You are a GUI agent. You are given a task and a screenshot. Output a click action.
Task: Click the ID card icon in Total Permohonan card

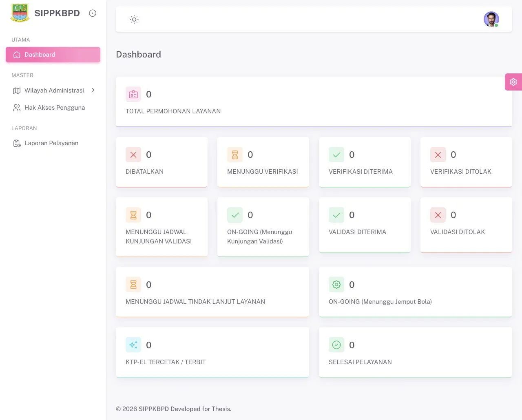tap(133, 94)
